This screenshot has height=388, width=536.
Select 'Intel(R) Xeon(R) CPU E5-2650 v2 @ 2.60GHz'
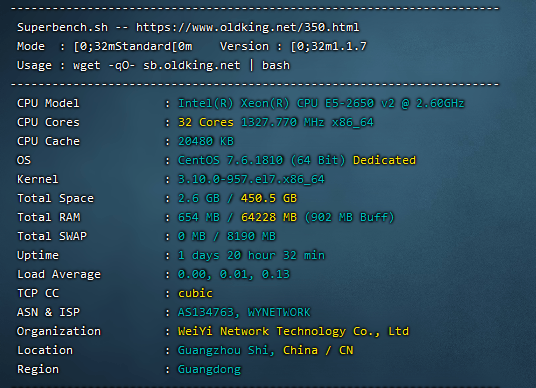tap(321, 103)
